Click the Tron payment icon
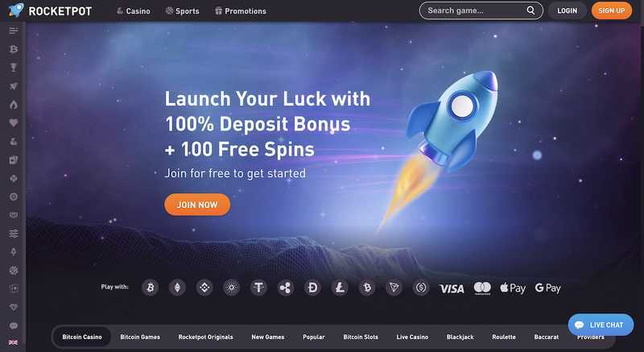This screenshot has width=644, height=352. (x=394, y=288)
